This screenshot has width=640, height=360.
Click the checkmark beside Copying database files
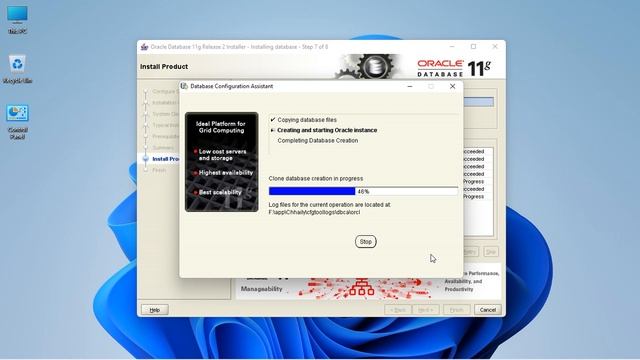273,120
